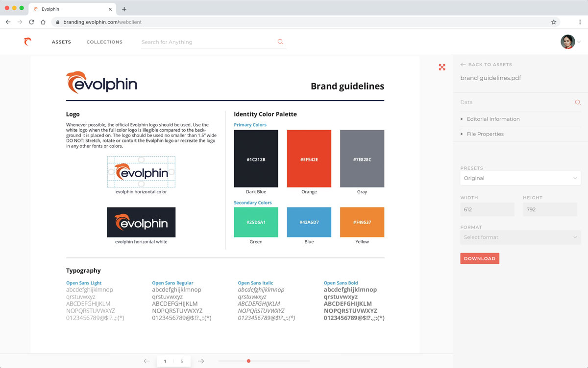Open the Presets dropdown showing Original
The width and height of the screenshot is (588, 368).
pos(520,178)
